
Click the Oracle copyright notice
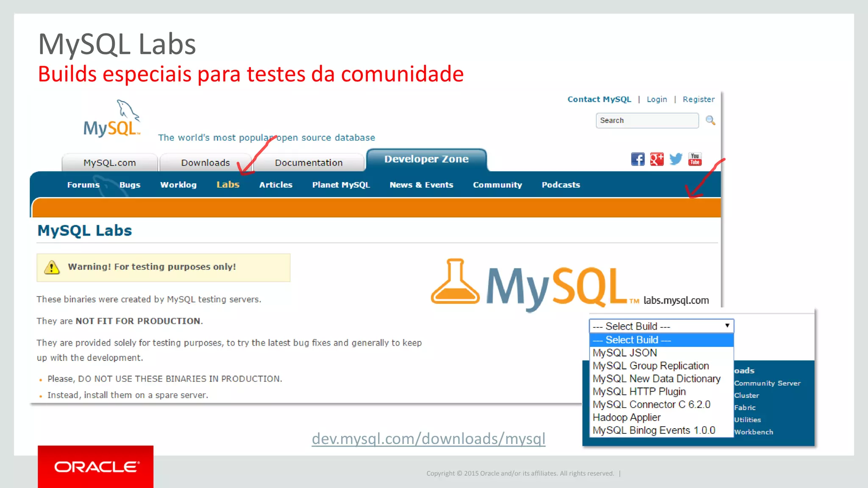520,474
